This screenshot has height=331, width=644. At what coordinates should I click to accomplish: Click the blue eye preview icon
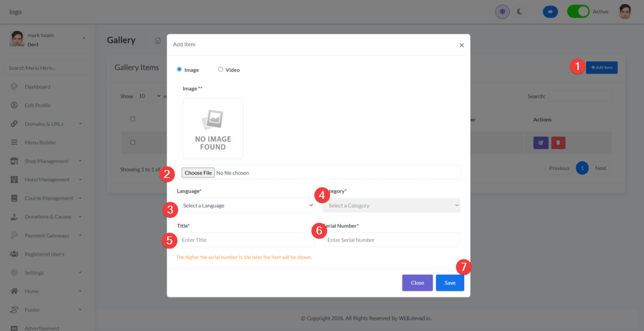[550, 11]
